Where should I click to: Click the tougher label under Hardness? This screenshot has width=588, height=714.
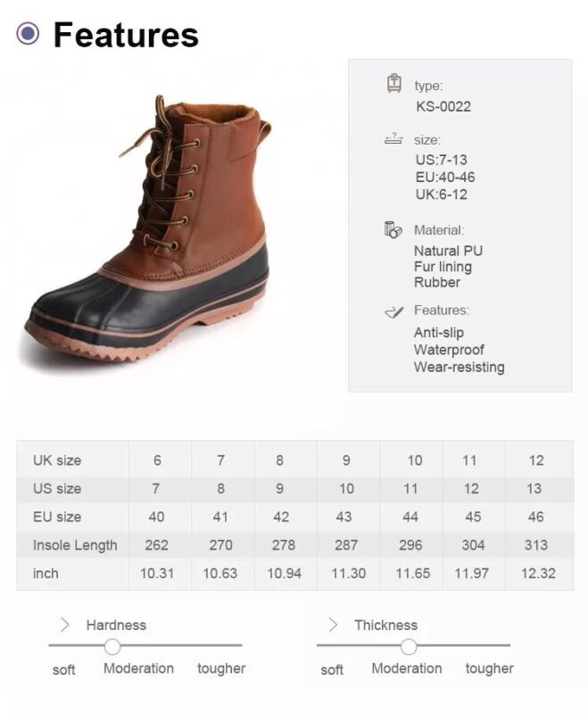221,668
